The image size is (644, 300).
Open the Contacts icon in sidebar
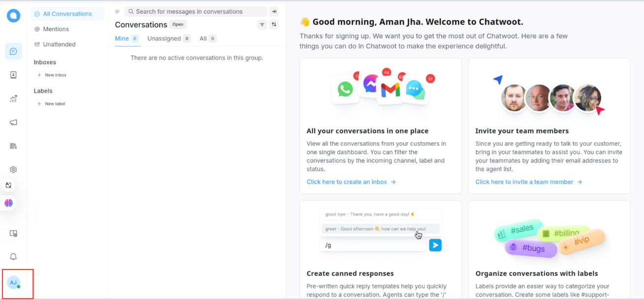(13, 74)
